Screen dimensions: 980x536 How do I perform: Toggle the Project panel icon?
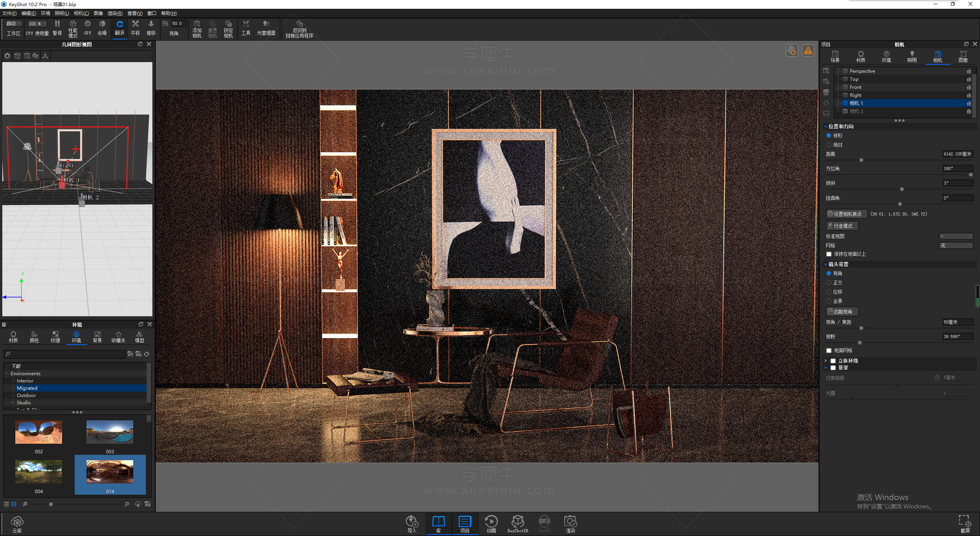click(465, 524)
